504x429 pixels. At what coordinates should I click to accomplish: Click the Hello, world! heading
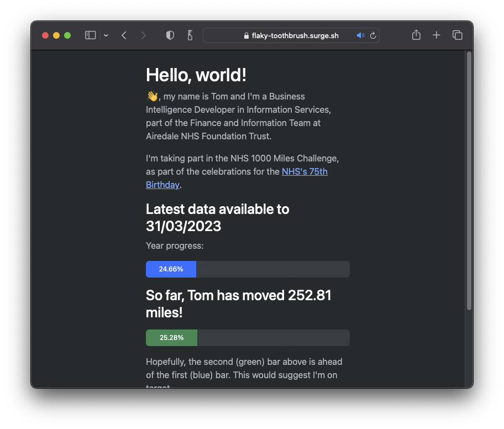pos(196,75)
